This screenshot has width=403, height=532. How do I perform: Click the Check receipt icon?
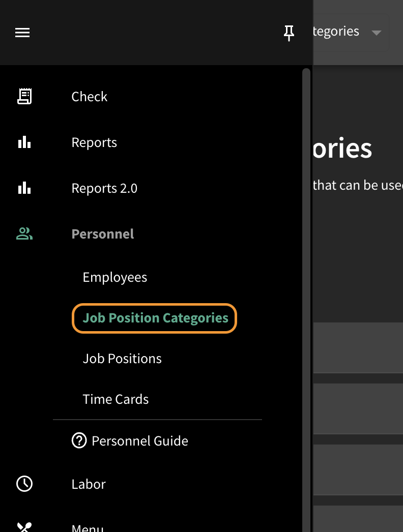point(24,96)
